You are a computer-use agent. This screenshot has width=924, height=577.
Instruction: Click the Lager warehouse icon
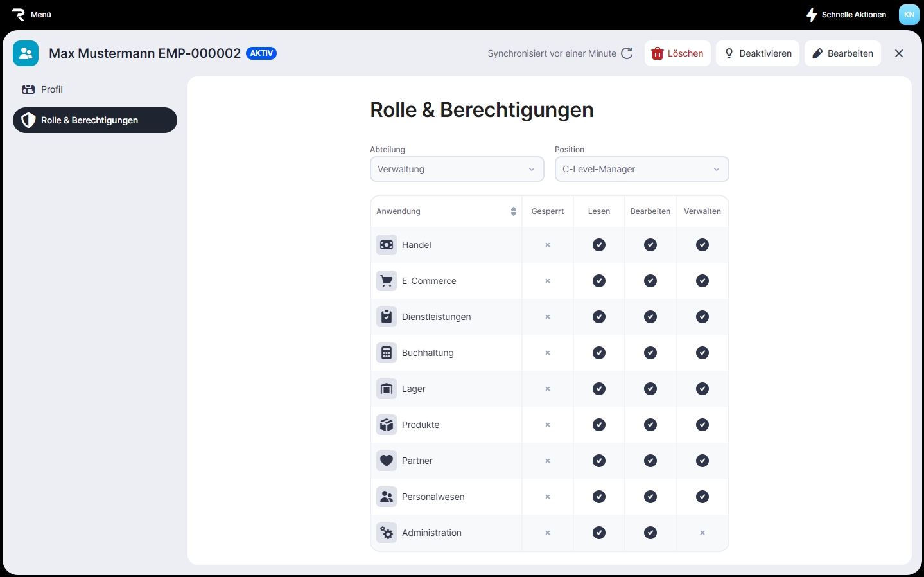pos(387,389)
